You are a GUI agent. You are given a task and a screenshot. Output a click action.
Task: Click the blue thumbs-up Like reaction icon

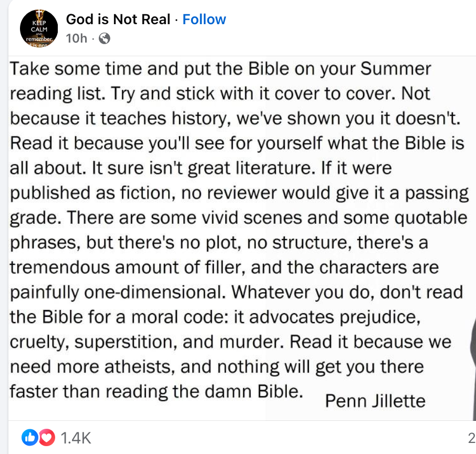point(30,437)
